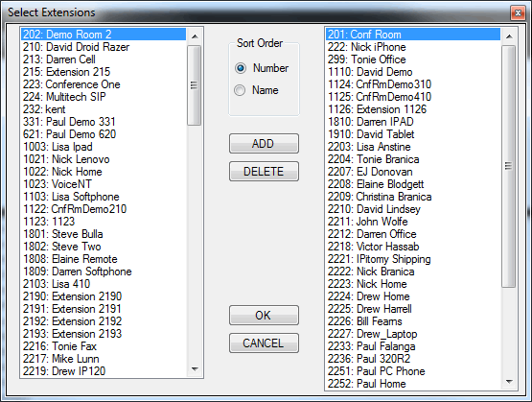Viewport: 532px width, 402px height.
Task: Select 1125: CnfRmDemo410
Action: pos(413,97)
